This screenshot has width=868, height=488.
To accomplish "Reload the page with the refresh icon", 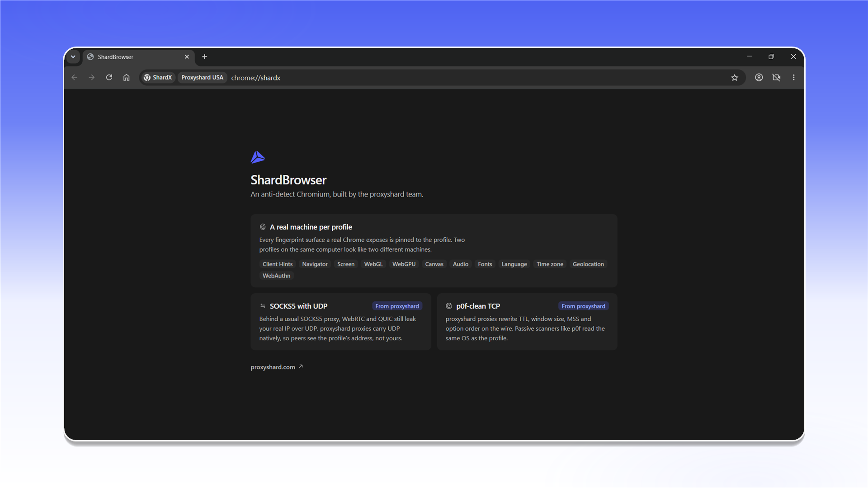I will [109, 77].
